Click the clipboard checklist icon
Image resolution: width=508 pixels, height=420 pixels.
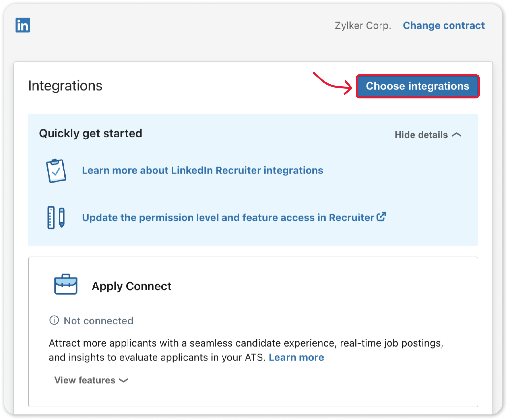point(56,171)
